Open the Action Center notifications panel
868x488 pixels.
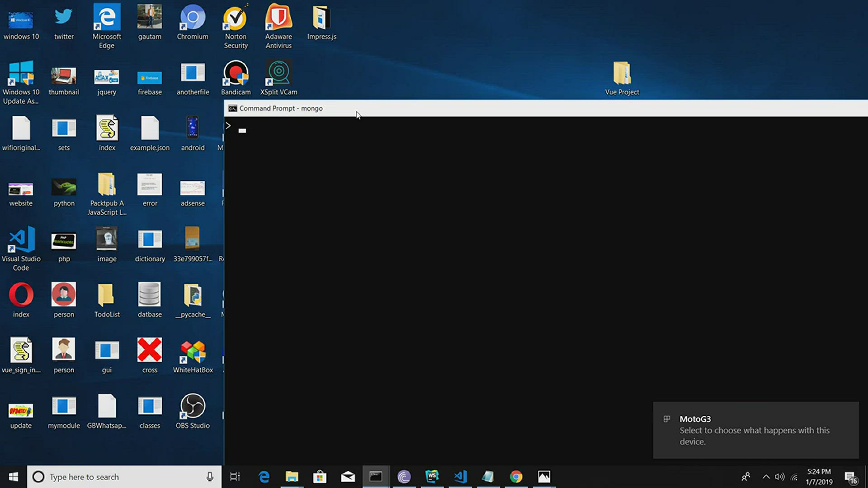pos(851,477)
